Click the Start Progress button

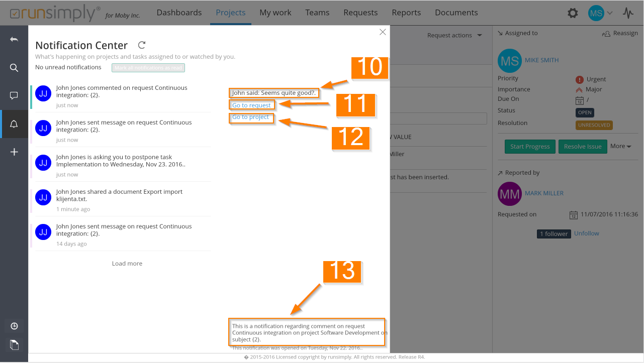[x=530, y=147]
